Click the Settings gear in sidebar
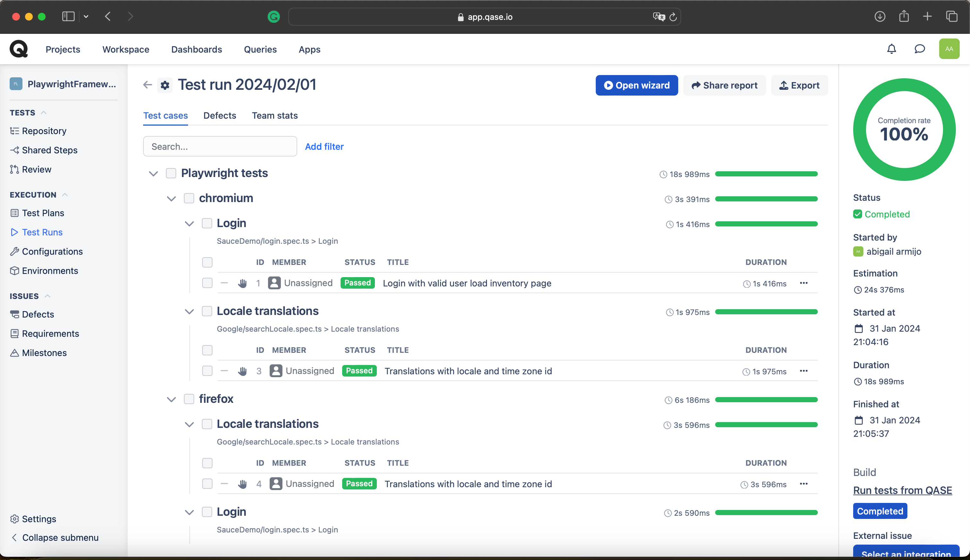 pos(15,519)
